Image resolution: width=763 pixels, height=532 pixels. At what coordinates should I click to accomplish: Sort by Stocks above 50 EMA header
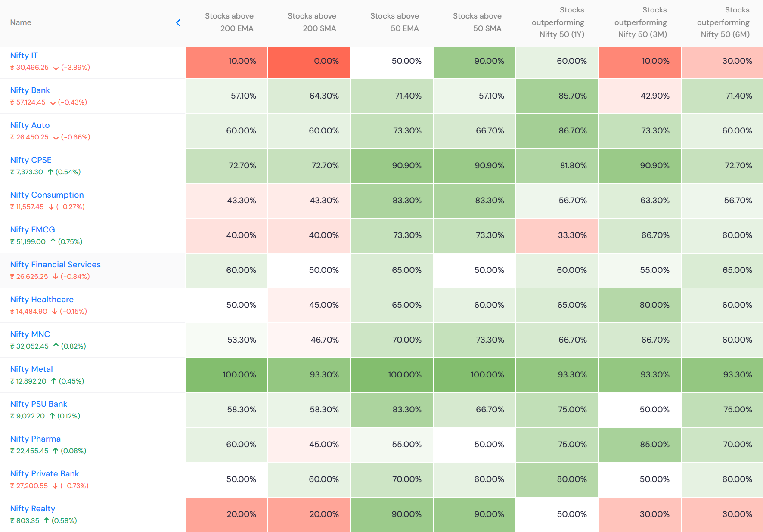point(394,22)
